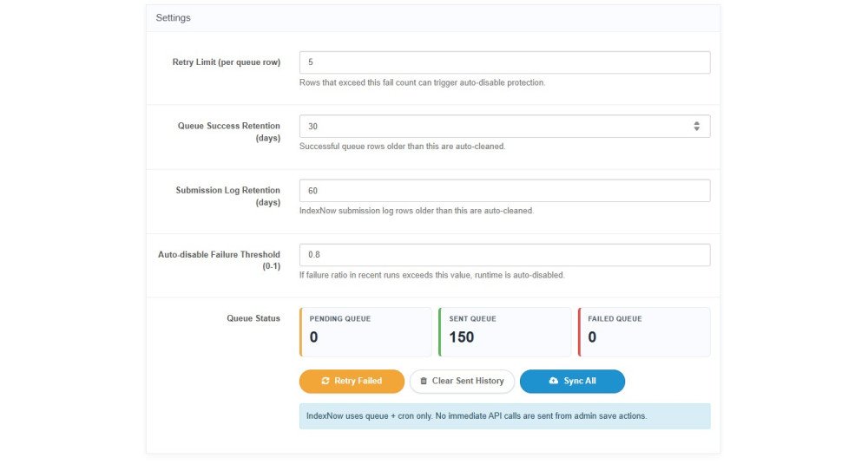
Task: Click the Queue Success Retention spinner arrows
Action: (696, 126)
